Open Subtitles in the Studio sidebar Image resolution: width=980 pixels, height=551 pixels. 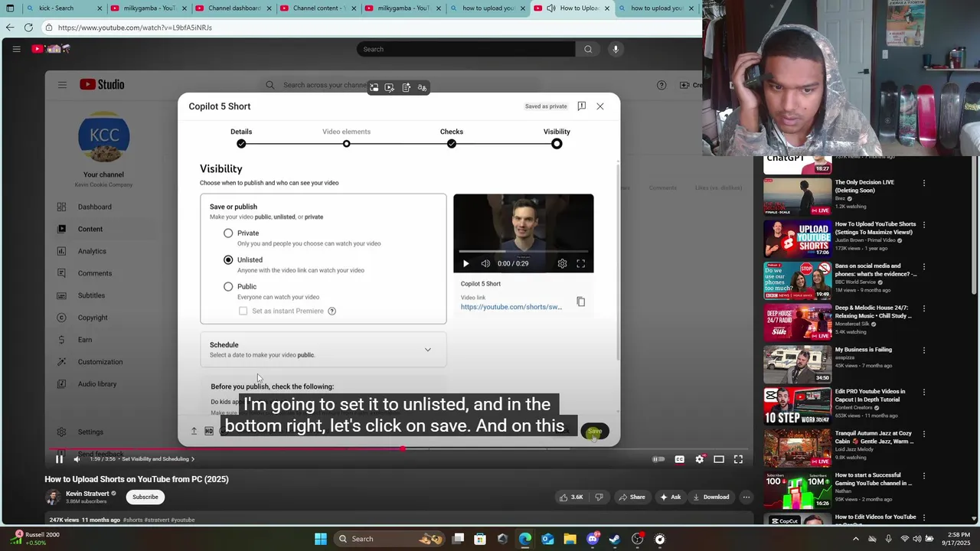click(x=91, y=295)
